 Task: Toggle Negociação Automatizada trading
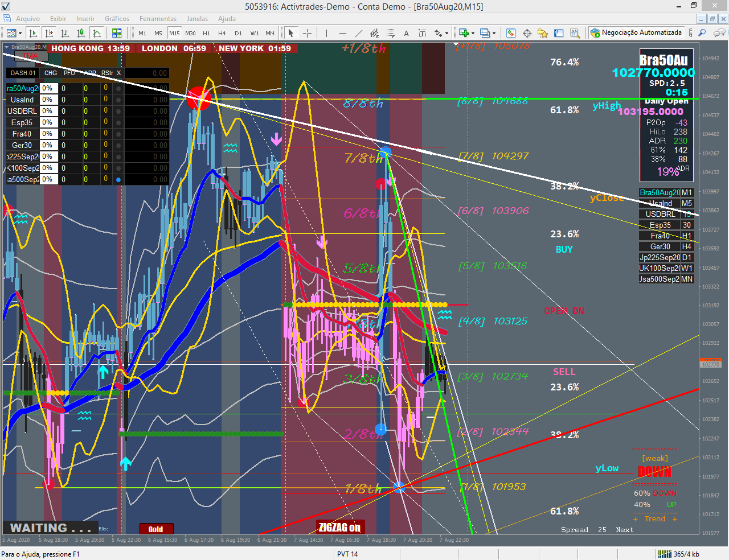tap(636, 32)
